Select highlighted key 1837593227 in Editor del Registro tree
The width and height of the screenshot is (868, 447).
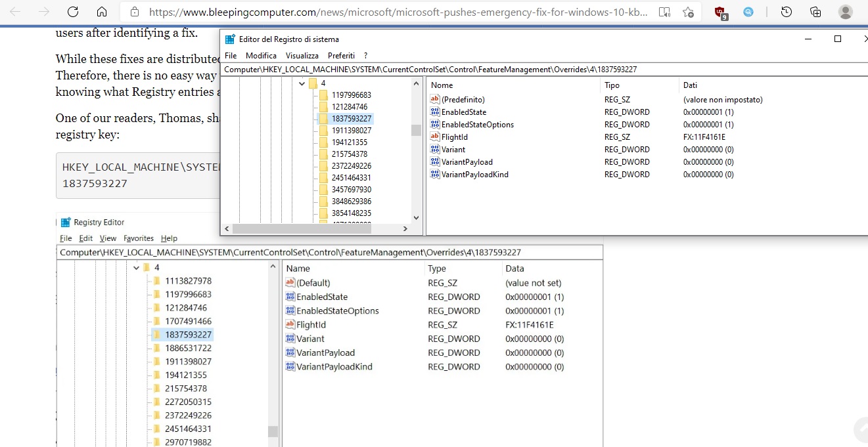click(352, 119)
